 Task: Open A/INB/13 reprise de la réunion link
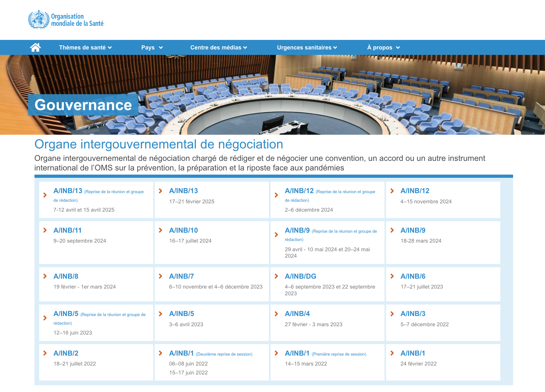99,195
